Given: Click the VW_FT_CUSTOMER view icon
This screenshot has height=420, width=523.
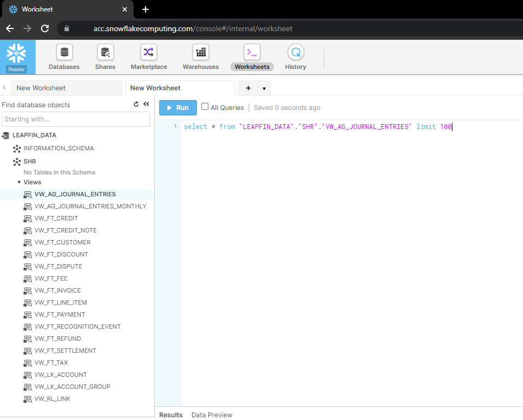Looking at the screenshot, I should click(x=28, y=243).
